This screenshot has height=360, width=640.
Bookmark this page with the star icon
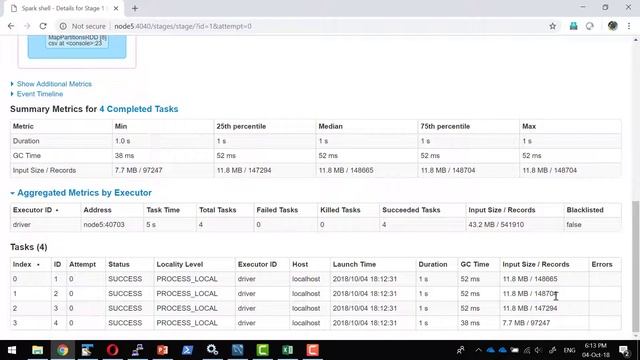552,26
